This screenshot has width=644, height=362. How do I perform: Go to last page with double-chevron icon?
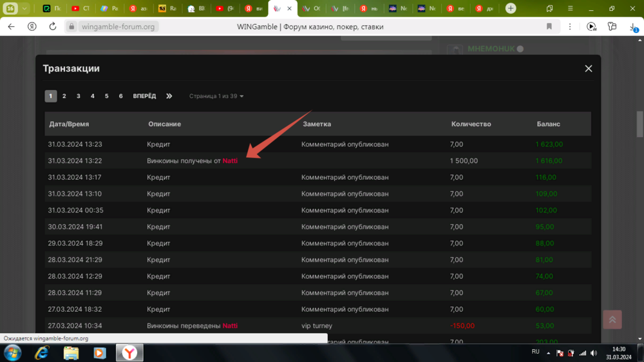tap(169, 96)
